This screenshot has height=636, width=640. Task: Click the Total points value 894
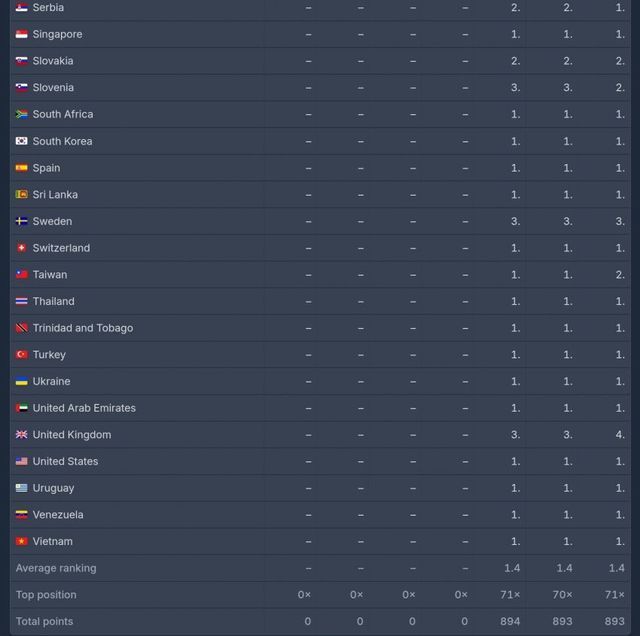coord(510,621)
